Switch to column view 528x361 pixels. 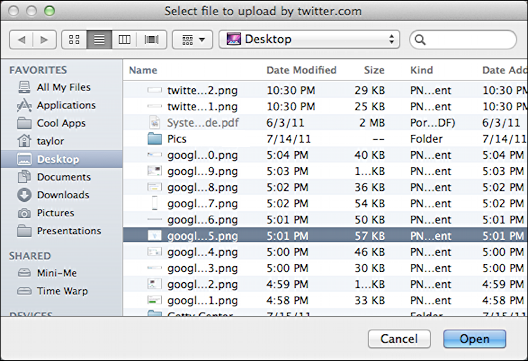(x=124, y=40)
